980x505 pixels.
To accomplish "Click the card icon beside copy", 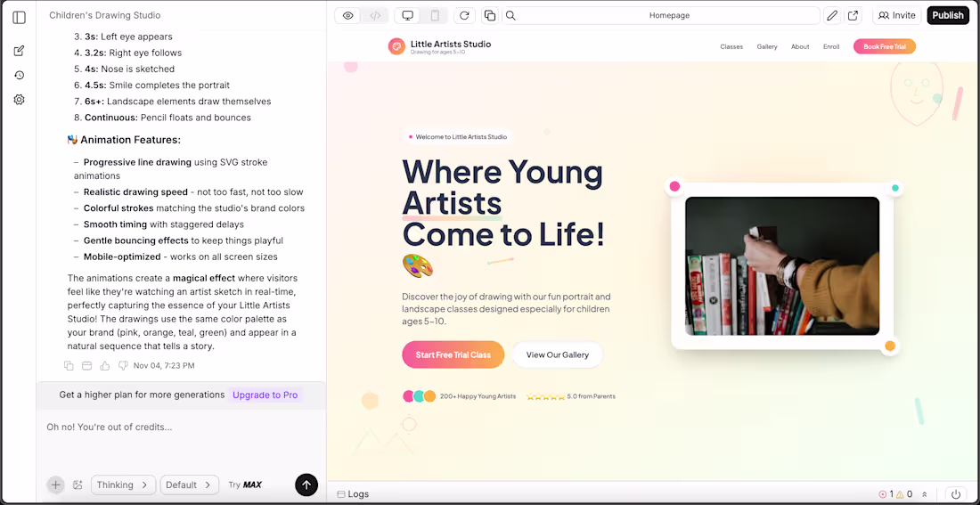I will point(87,365).
